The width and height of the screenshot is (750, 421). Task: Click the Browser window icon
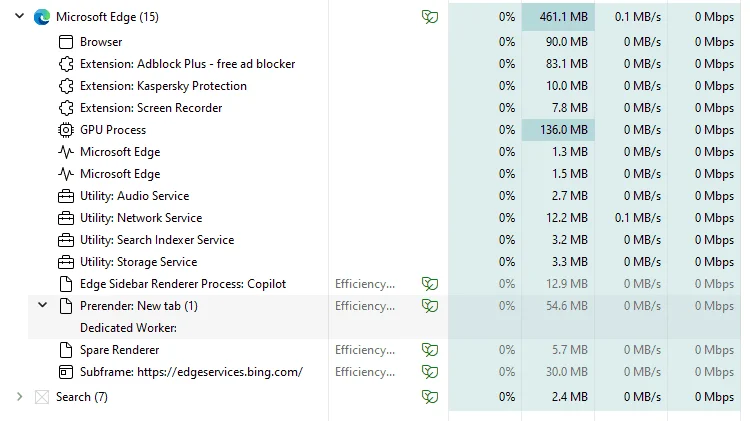(x=66, y=42)
